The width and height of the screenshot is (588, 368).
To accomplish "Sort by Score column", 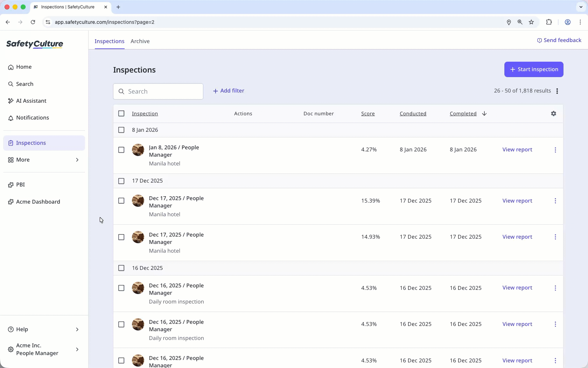I will coord(368,114).
